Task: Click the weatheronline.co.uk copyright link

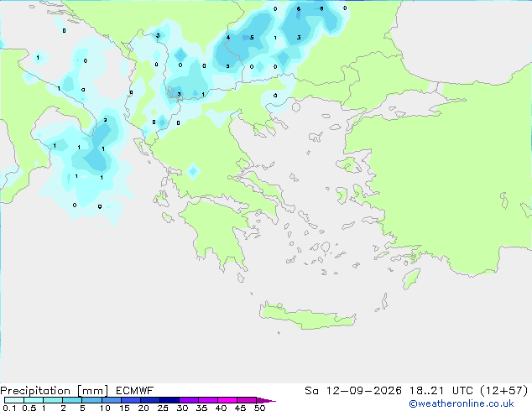Action: (462, 403)
